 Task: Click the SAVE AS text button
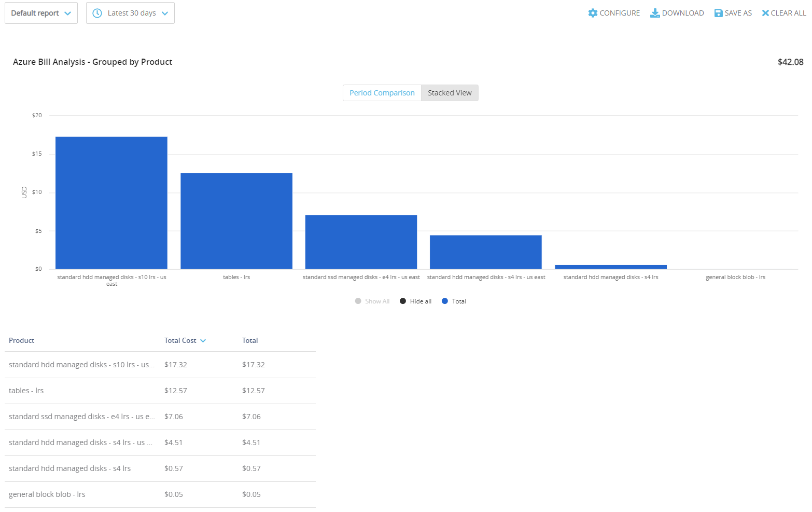738,13
